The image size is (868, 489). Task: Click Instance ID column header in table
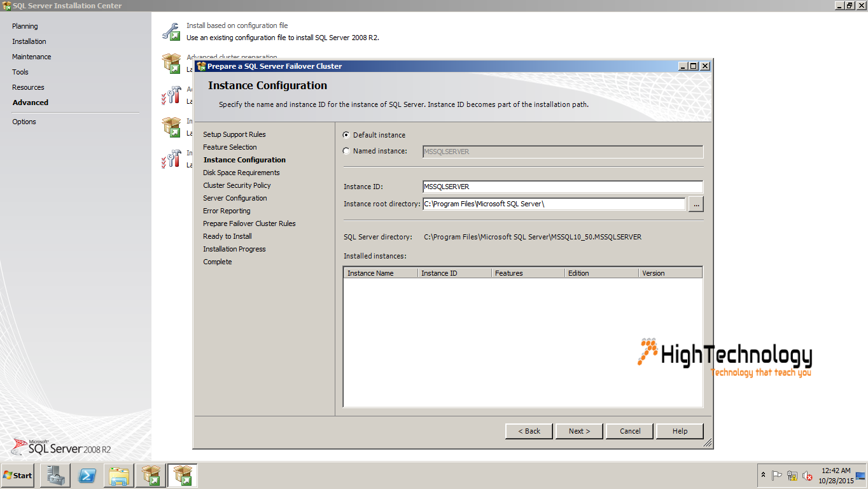(454, 273)
